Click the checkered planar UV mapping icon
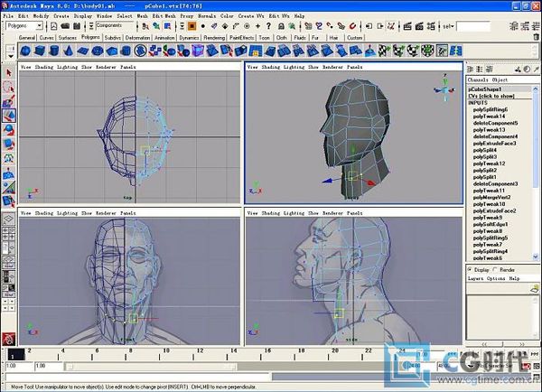 pyautogui.click(x=384, y=51)
